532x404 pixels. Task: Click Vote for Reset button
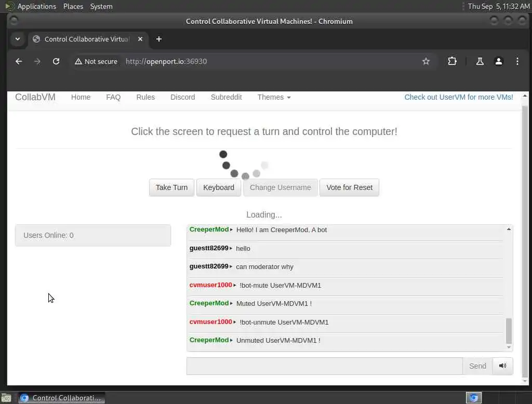point(349,187)
